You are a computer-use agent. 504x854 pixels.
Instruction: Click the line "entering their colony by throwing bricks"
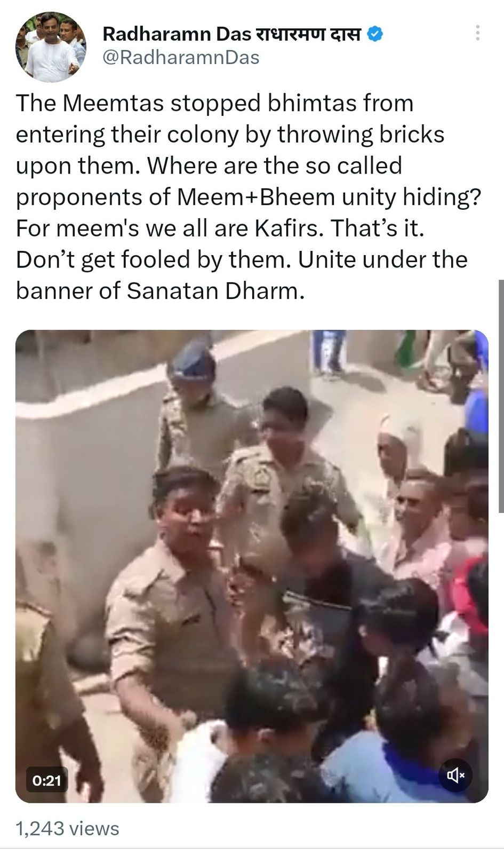click(x=230, y=134)
